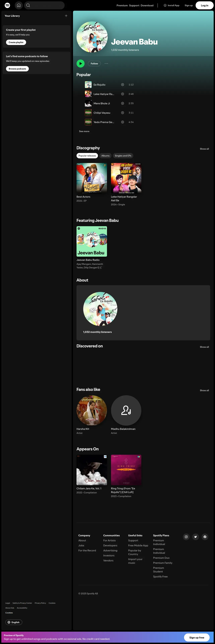The height and width of the screenshot is (644, 215).
Task: Go to Home via house icon
Action: tap(19, 5)
